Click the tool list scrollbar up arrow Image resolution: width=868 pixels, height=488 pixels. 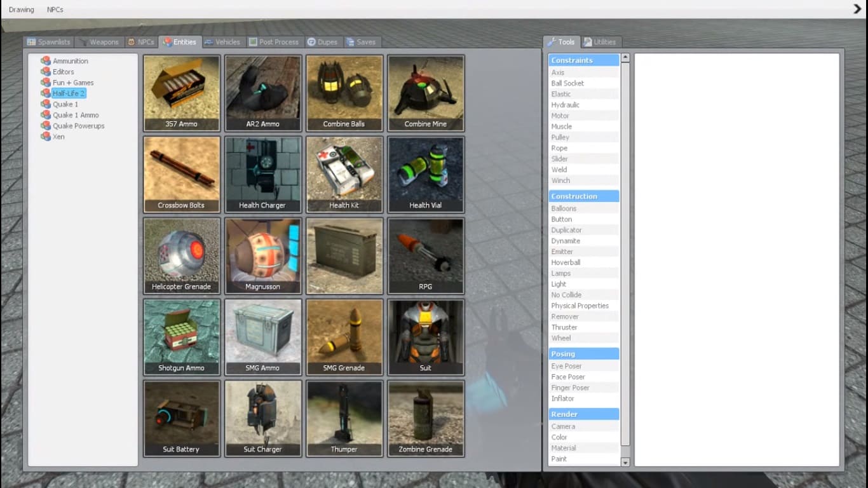[625, 58]
